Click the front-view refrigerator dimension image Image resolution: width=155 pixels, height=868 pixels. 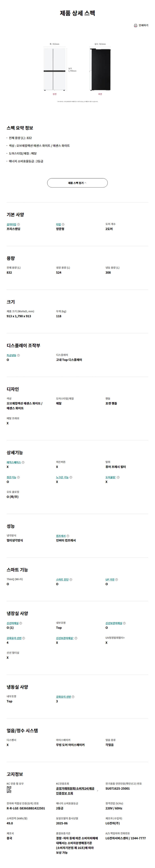point(55,69)
